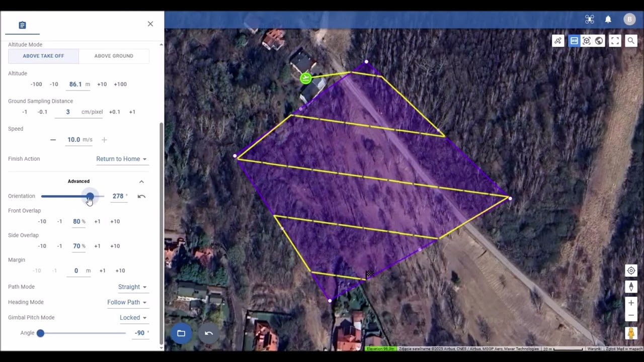This screenshot has height=362, width=644.
Task: Increase Front Overlap by +10
Action: click(x=115, y=221)
